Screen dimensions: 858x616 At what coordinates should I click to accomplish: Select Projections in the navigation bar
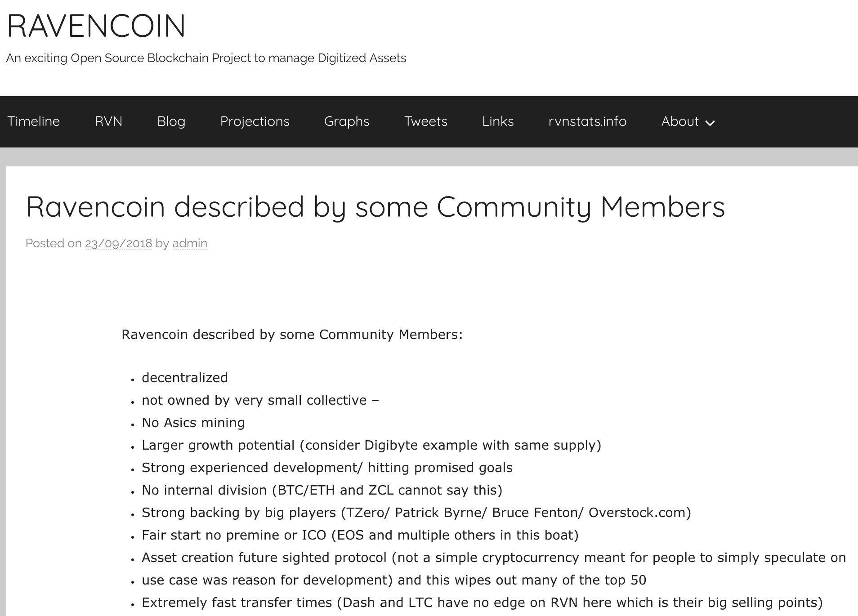[255, 121]
